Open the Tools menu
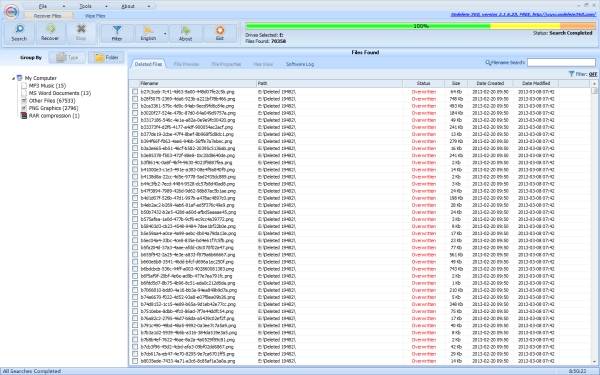The width and height of the screenshot is (600, 375). tap(85, 7)
